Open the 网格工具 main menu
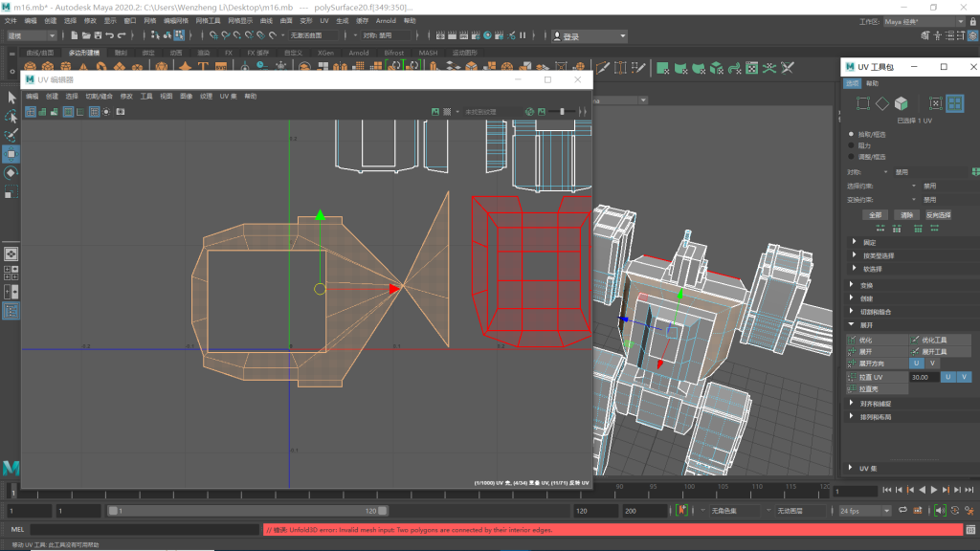Image resolution: width=980 pixels, height=551 pixels. (x=208, y=21)
